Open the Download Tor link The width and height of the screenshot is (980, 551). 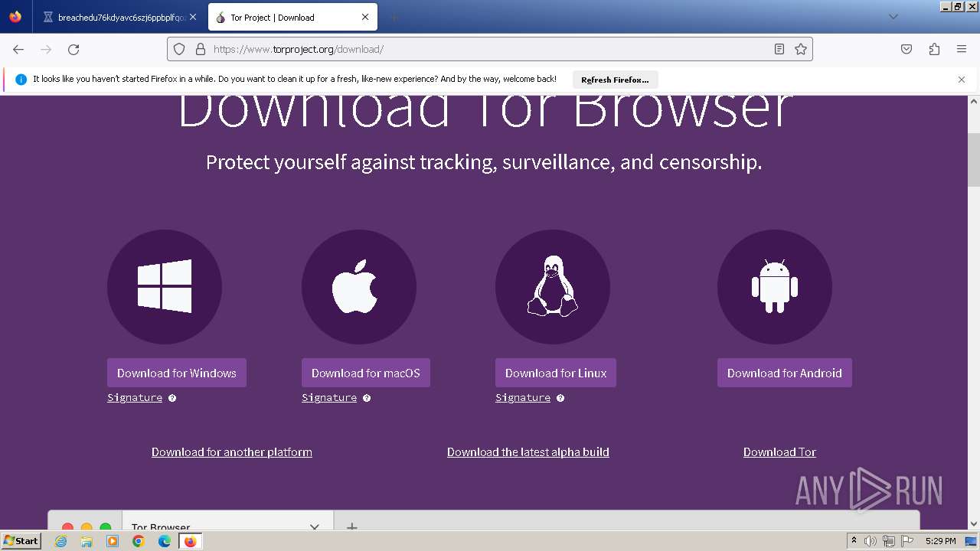[779, 452]
